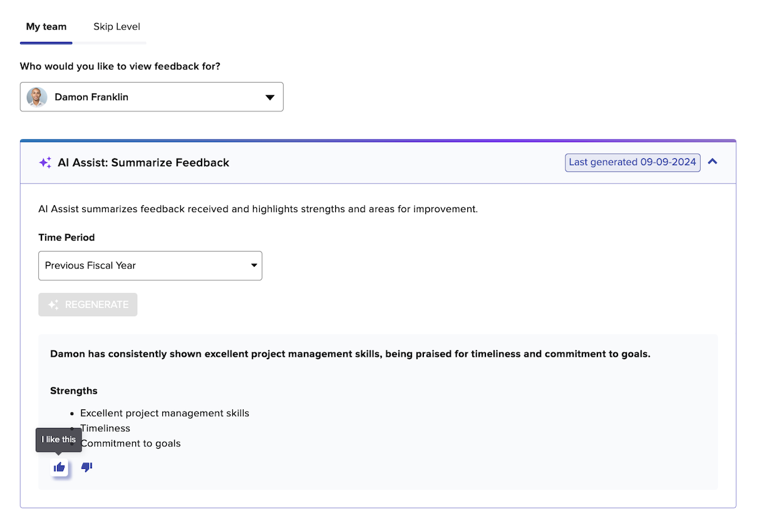
Task: Click 'Excellent project management skills' bullet
Action: 165,413
